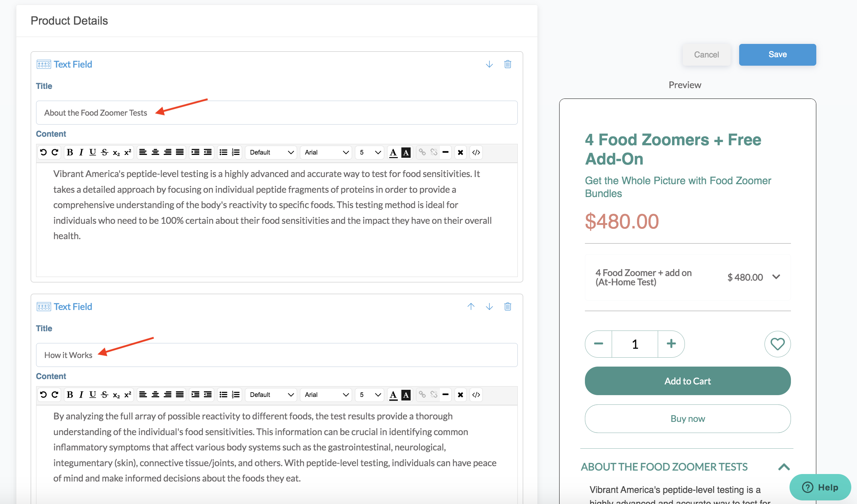The width and height of the screenshot is (857, 504).
Task: Undo in the How it Works toolbar
Action: click(43, 395)
